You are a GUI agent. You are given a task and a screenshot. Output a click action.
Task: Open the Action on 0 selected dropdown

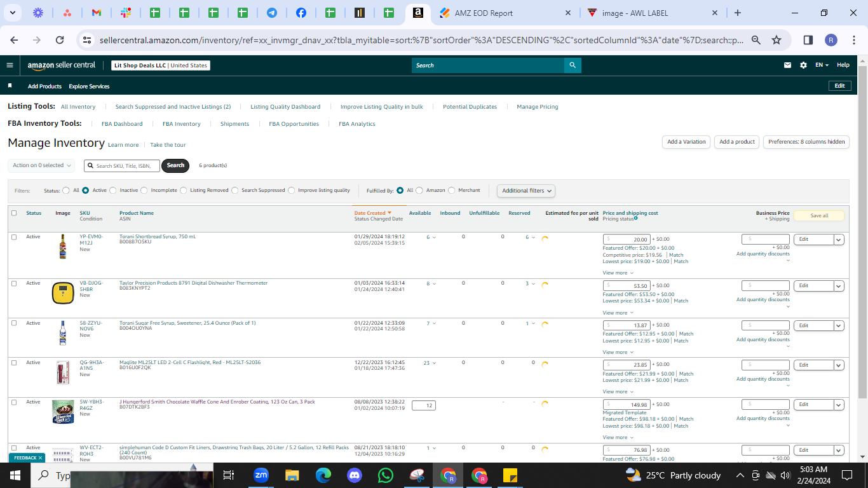click(42, 165)
